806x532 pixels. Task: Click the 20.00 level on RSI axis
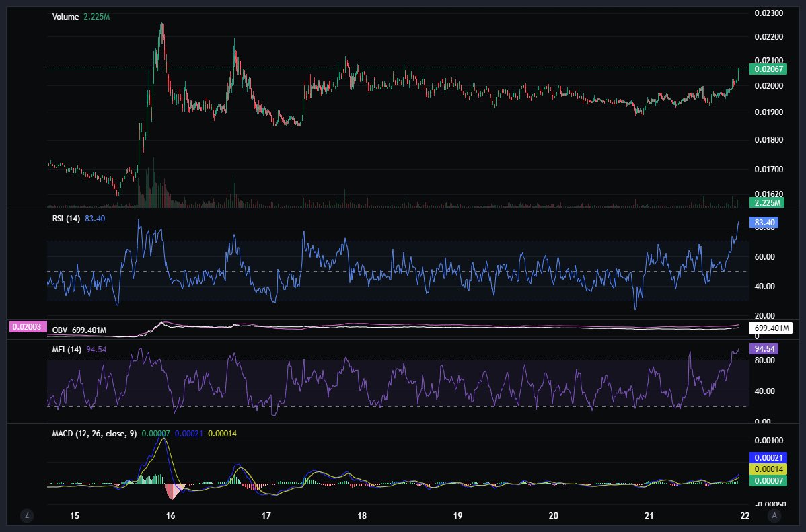click(764, 315)
